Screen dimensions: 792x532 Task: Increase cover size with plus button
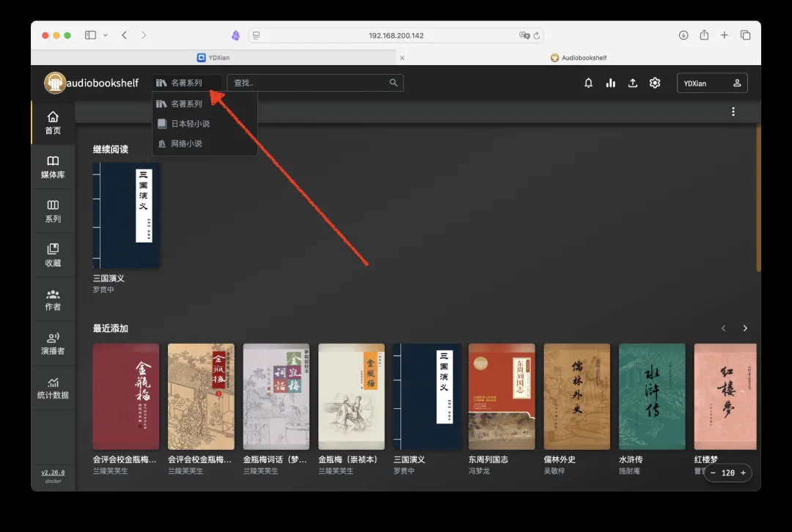point(743,473)
